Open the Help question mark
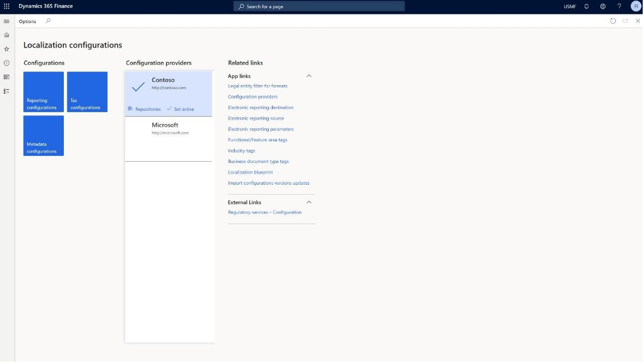This screenshot has width=644, height=363. 619,7
